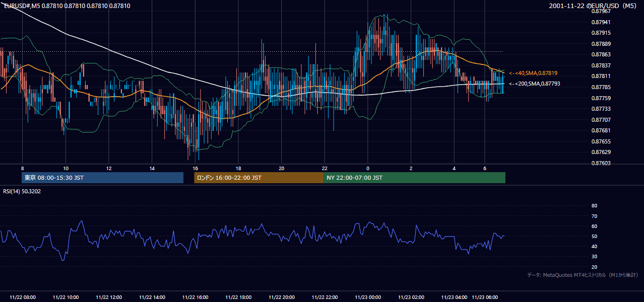Click the 11/22 18:00 bottom time label
Image resolution: width=644 pixels, height=302 pixels.
238,297
